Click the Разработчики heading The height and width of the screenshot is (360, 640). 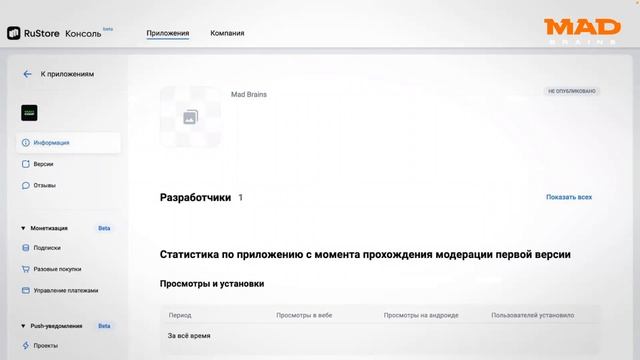pyautogui.click(x=196, y=198)
